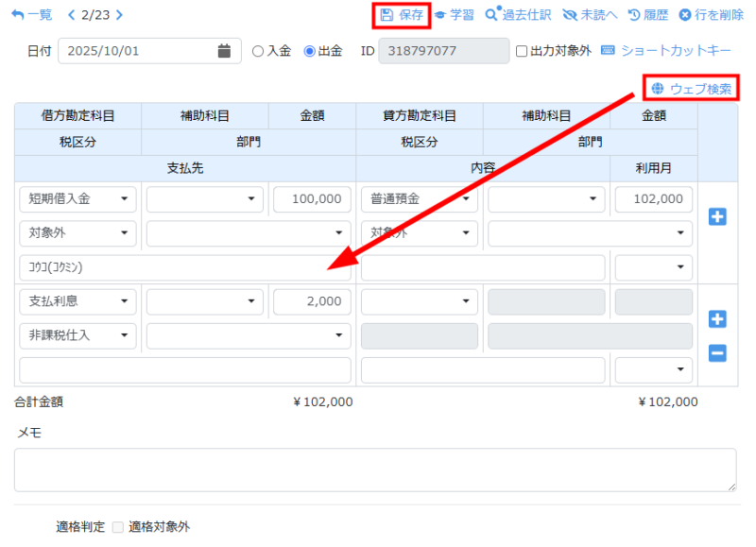Click the メモ memo text area
The width and height of the screenshot is (756, 547).
pyautogui.click(x=375, y=470)
